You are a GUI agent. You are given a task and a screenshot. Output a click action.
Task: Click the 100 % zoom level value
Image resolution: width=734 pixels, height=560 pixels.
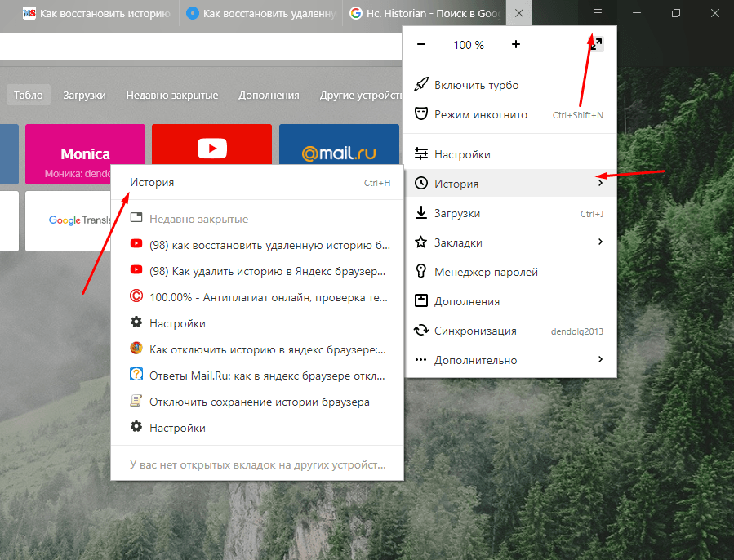469,45
